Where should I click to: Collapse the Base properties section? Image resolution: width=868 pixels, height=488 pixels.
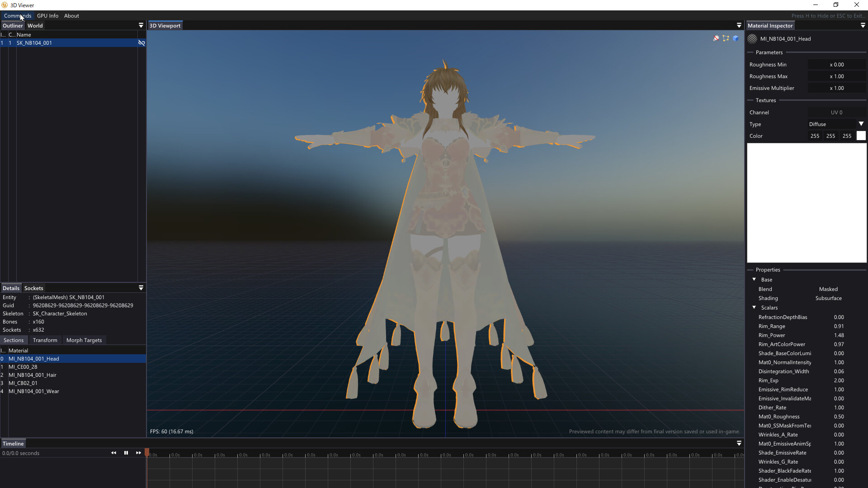[754, 279]
